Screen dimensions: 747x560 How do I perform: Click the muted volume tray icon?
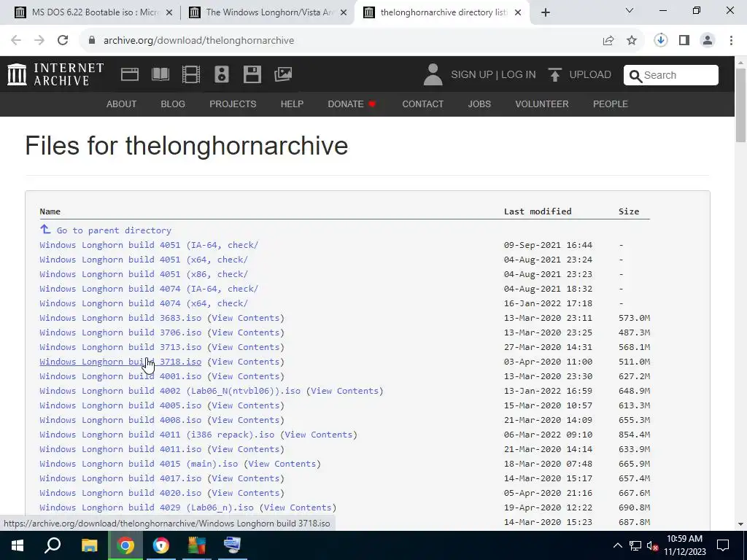point(653,545)
